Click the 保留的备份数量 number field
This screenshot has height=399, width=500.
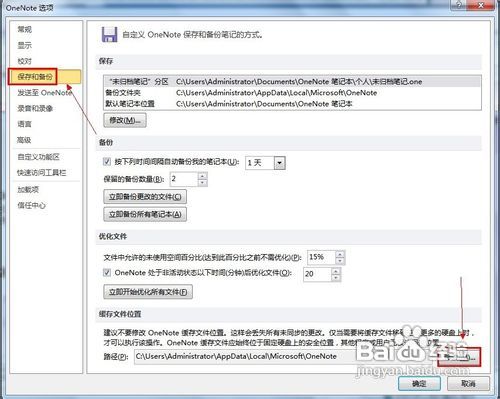[184, 179]
